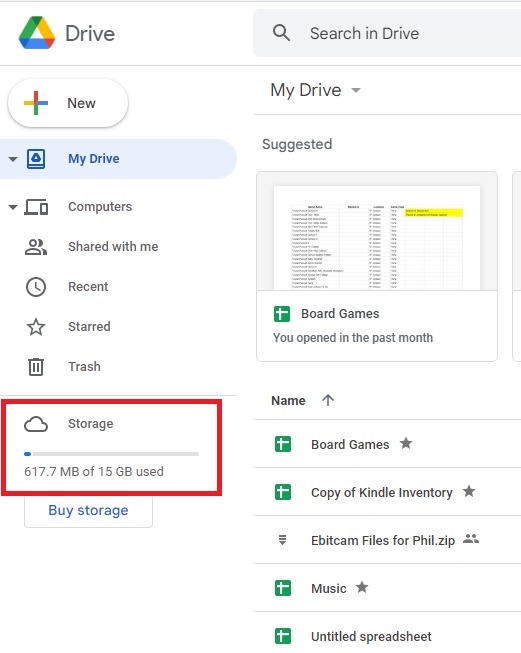Click the 617.7 MB of 15 GB used text
Viewport: 521px width, 653px height.
94,471
